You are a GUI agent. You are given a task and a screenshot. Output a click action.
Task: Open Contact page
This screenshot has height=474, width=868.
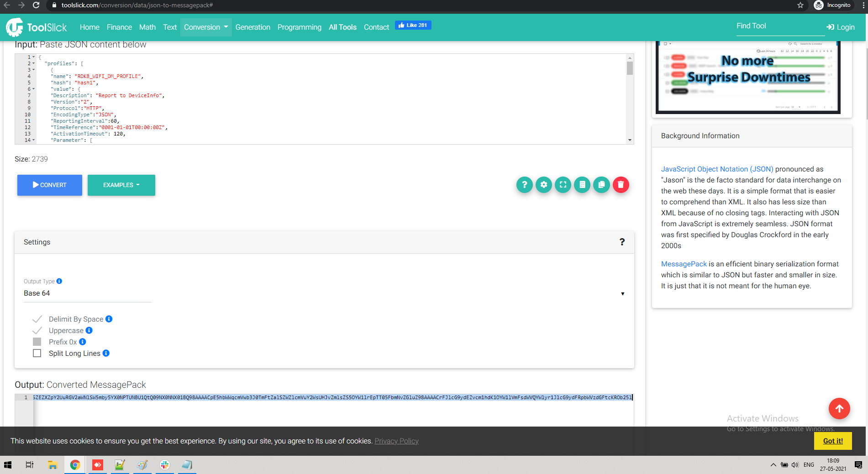point(377,27)
